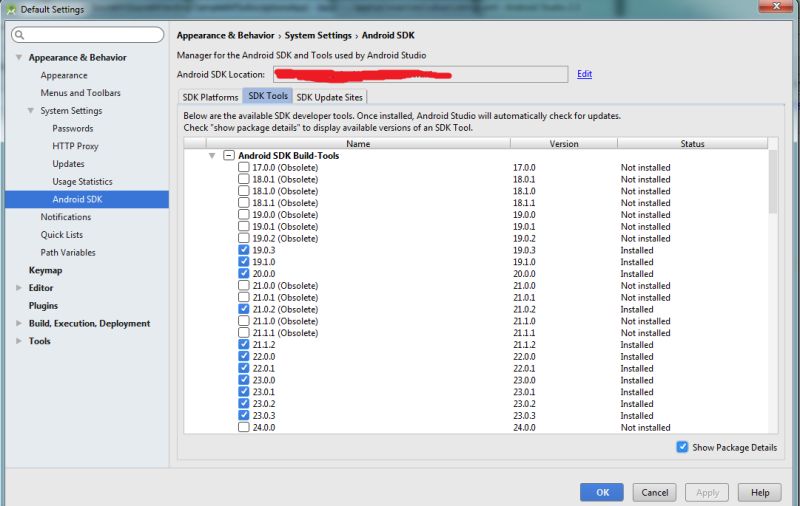Click the OK button
Screen dimensions: 800x506
click(x=602, y=492)
